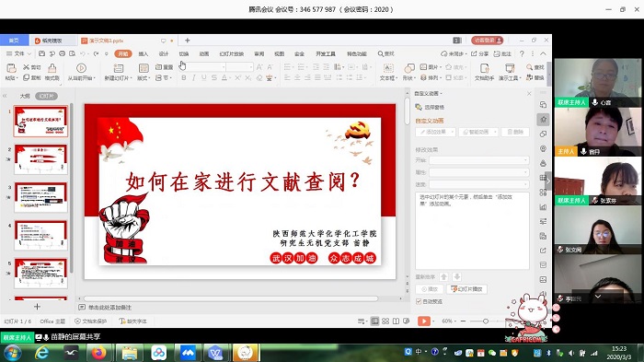The width and height of the screenshot is (644, 362).
Task: Click the orange slideshow play button in status bar
Action: tap(424, 321)
